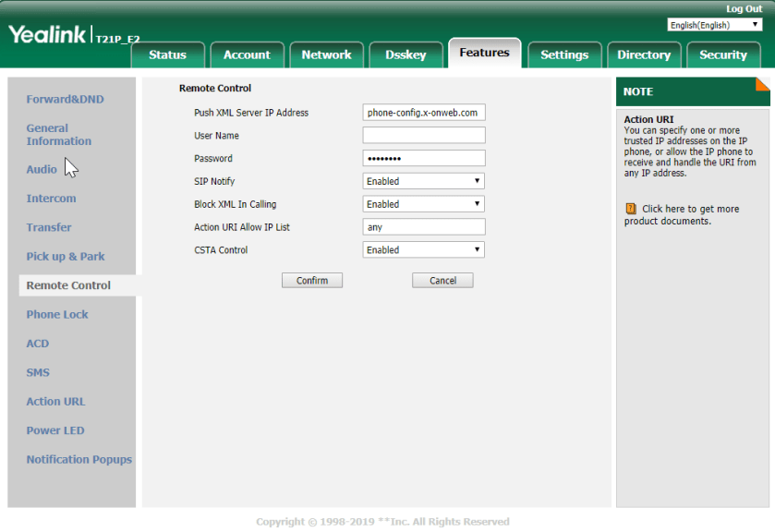This screenshot has width=775, height=532.
Task: Select the Security tab
Action: click(x=722, y=54)
